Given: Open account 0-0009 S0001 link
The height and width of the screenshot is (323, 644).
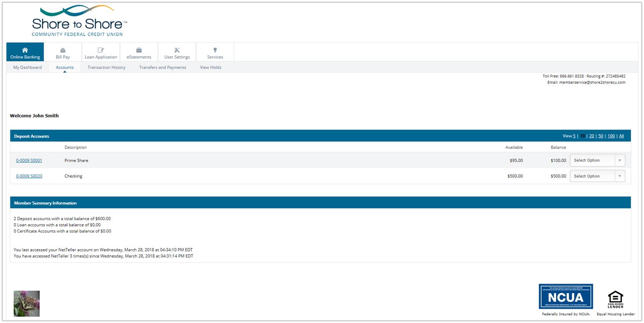Looking at the screenshot, I should tap(29, 160).
